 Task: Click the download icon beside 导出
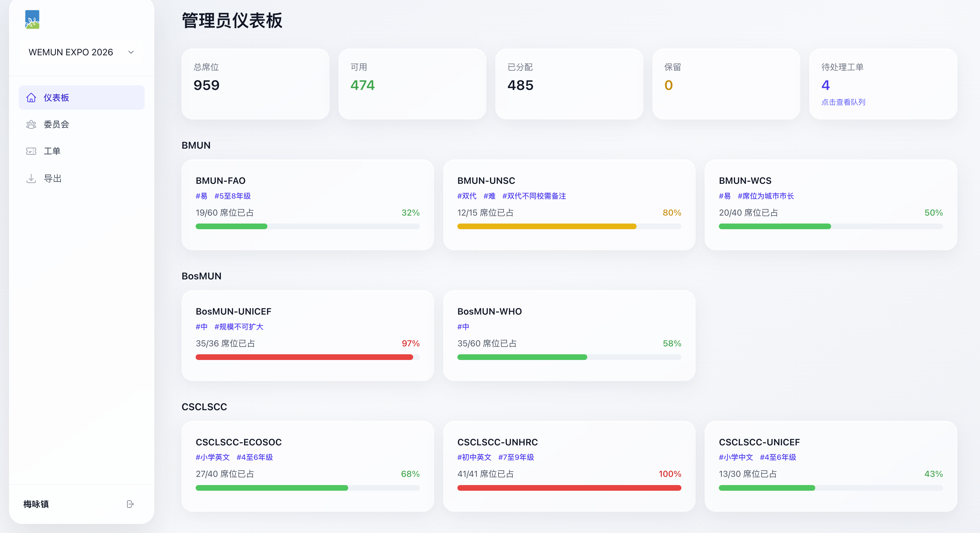point(31,178)
